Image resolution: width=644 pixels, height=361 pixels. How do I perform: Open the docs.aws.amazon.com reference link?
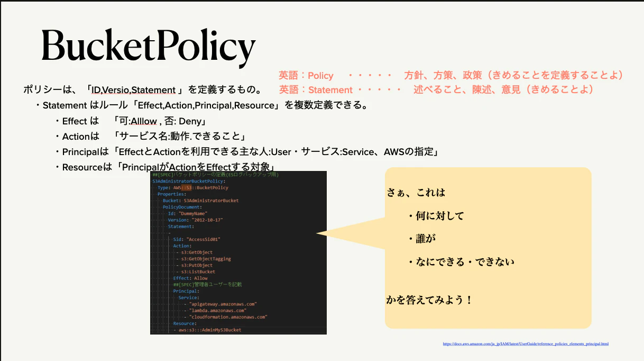526,344
